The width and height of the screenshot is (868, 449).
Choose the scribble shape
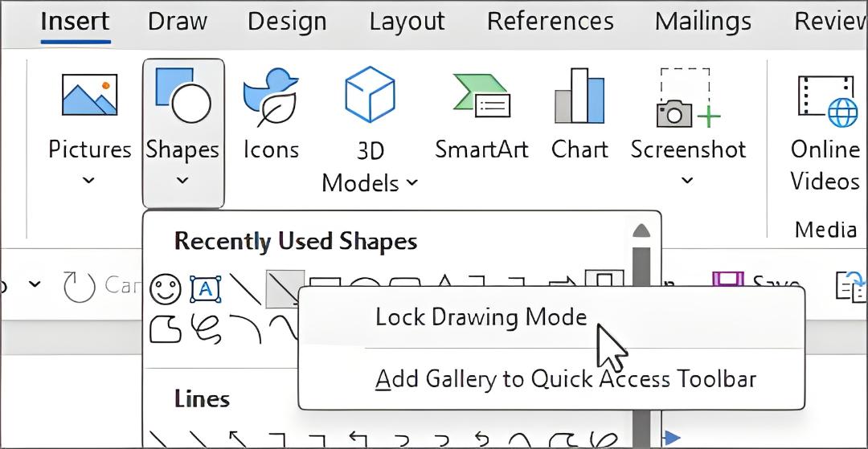click(206, 329)
